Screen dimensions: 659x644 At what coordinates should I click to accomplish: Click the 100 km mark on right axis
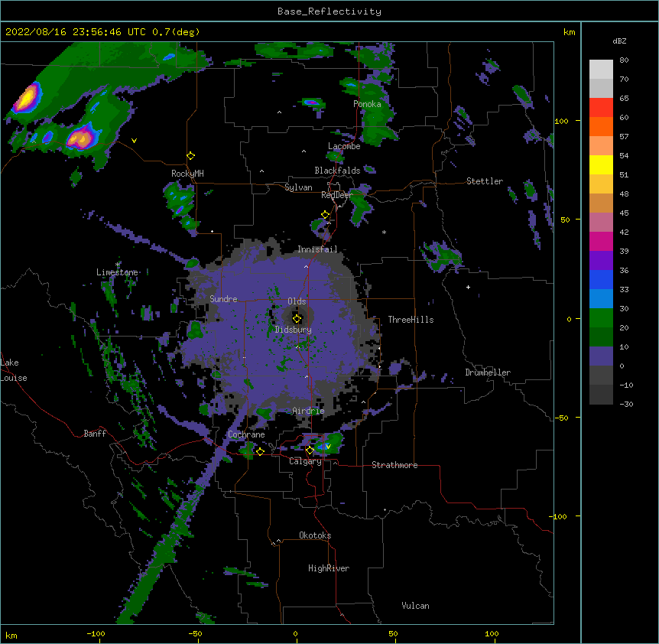click(561, 121)
